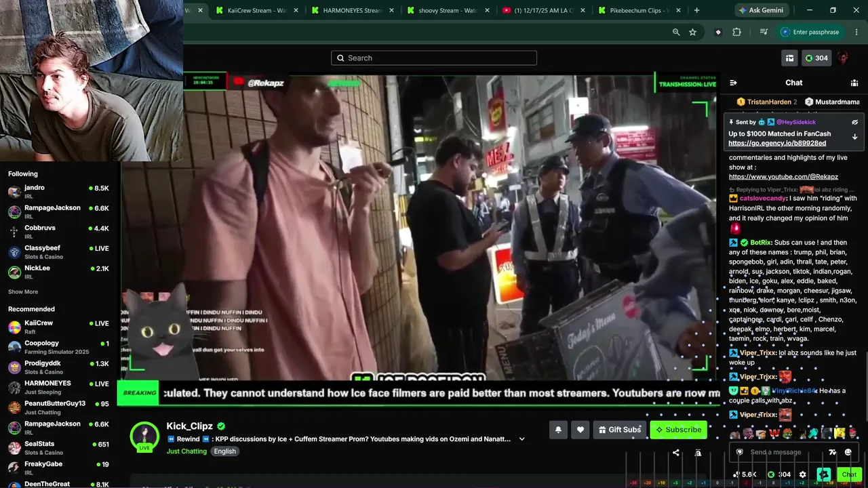Viewport: 868px width, 488px height.
Task: Open the emote picker smiley icon
Action: [848, 452]
